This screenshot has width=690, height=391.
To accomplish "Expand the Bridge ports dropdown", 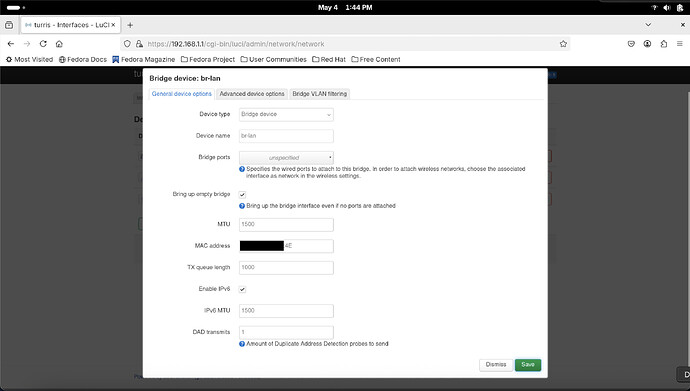I will 286,157.
